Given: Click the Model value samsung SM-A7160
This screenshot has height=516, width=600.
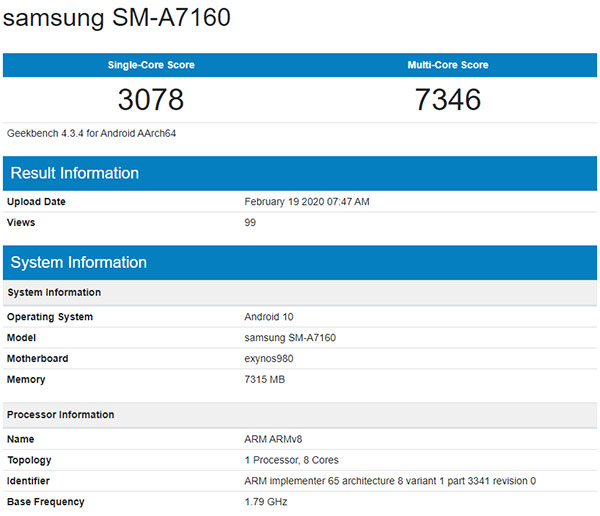Looking at the screenshot, I should pos(290,338).
